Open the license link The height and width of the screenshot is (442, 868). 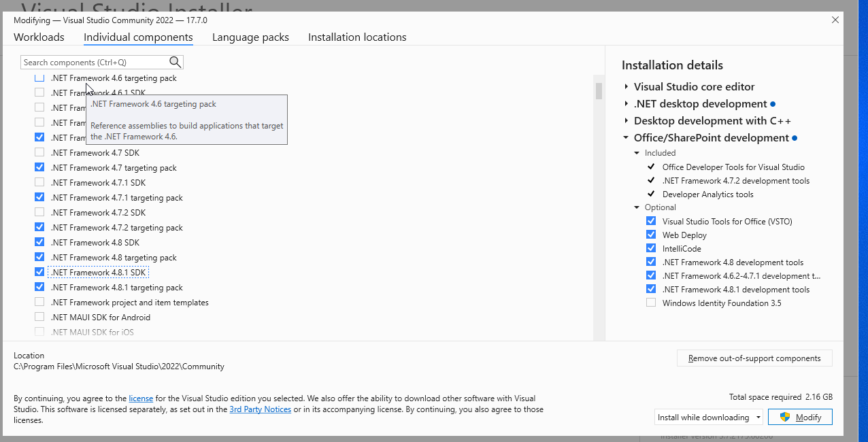point(141,398)
